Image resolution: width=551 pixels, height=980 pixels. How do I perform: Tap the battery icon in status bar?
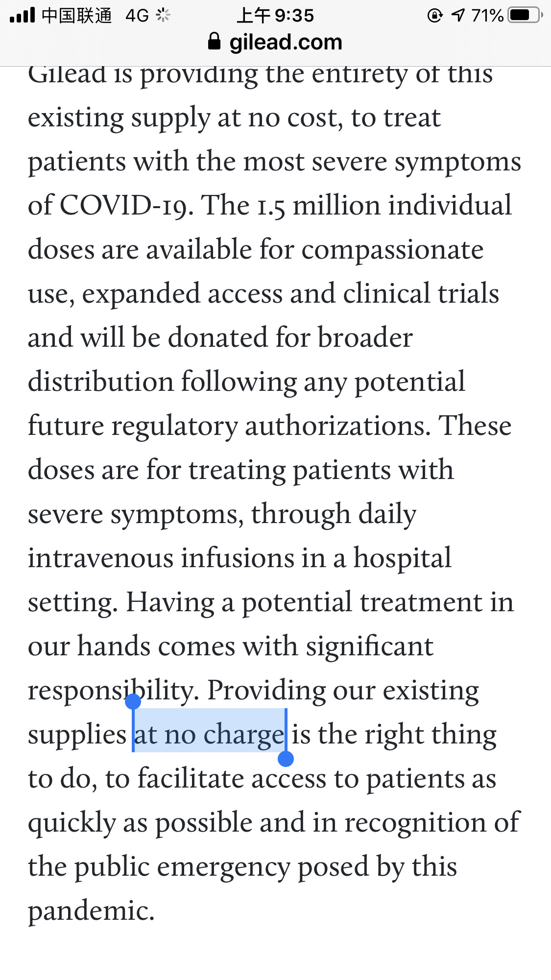[x=525, y=15]
